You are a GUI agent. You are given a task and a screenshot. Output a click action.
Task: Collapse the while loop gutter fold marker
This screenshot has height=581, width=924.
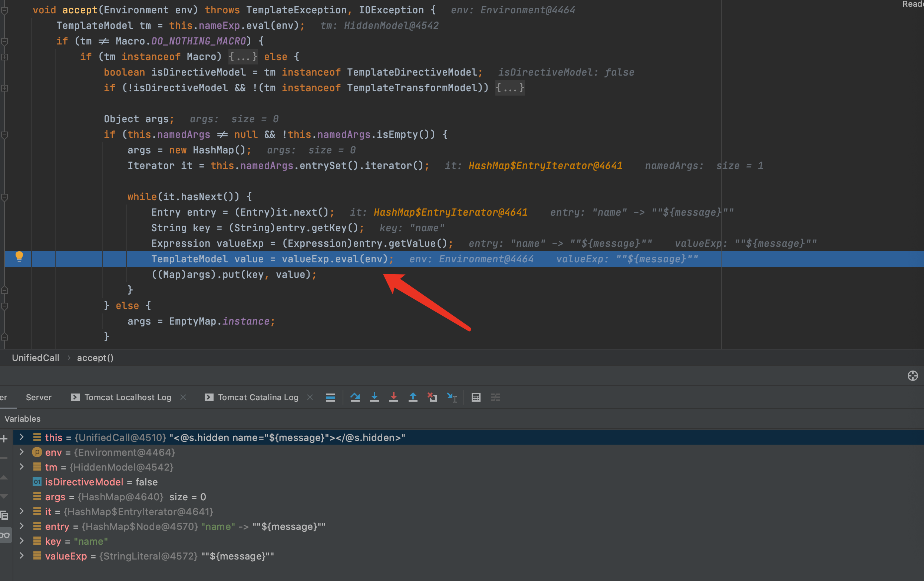[4, 197]
